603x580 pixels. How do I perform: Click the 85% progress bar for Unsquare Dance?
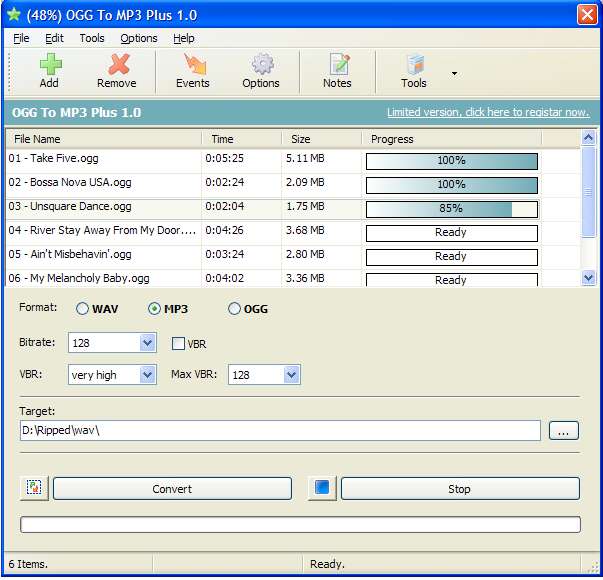pos(451,209)
